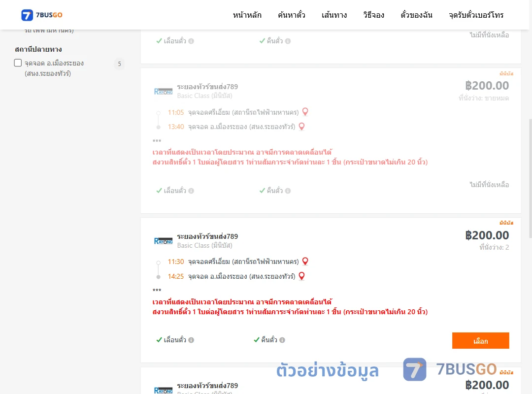This screenshot has width=532, height=394.
Task: Open the วิธีจอง menu item
Action: click(x=373, y=15)
